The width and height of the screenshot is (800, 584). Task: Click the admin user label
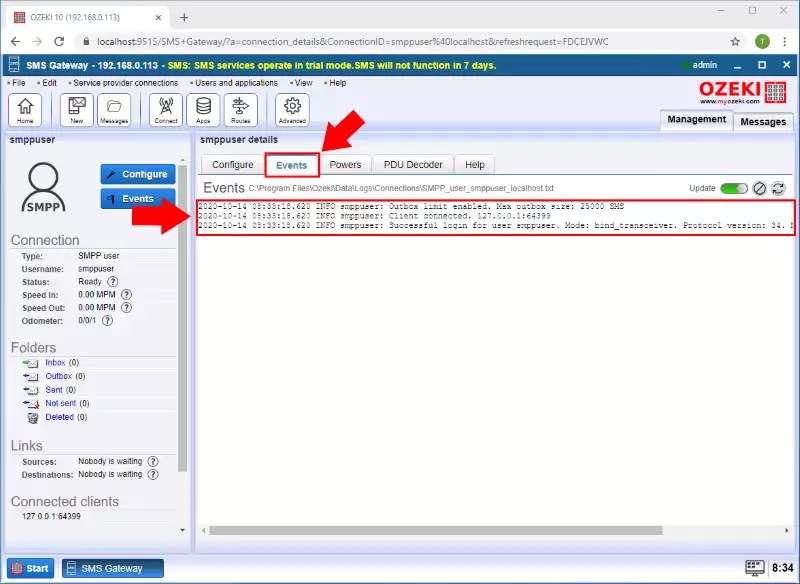pos(705,65)
